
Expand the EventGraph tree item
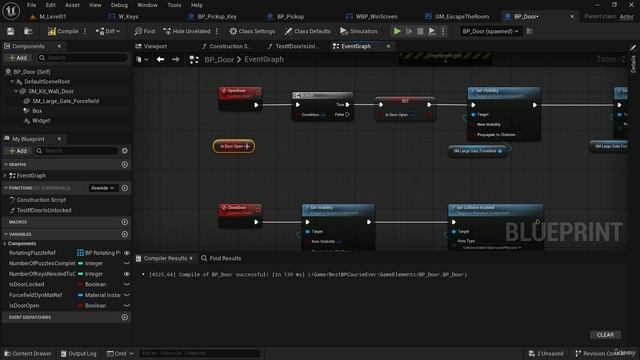click(5, 176)
